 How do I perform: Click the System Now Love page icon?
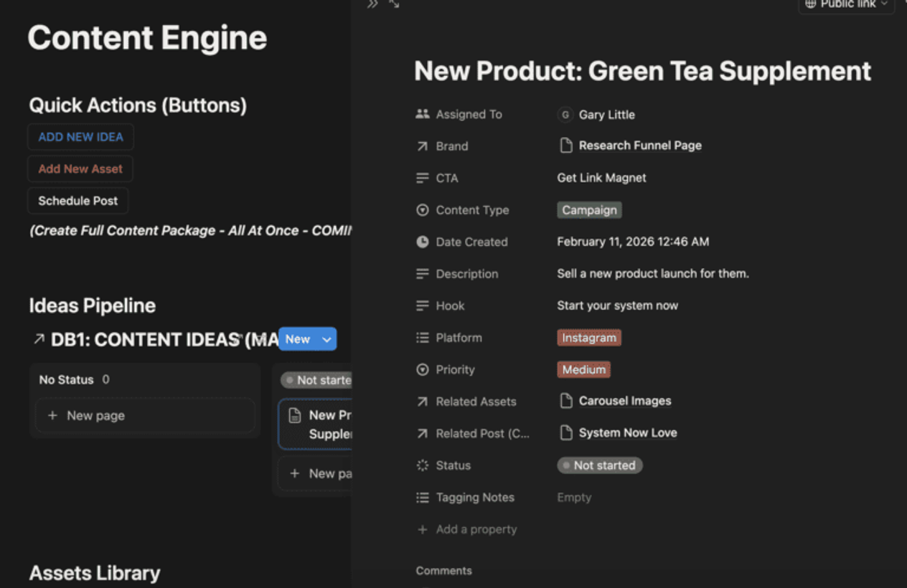click(566, 432)
